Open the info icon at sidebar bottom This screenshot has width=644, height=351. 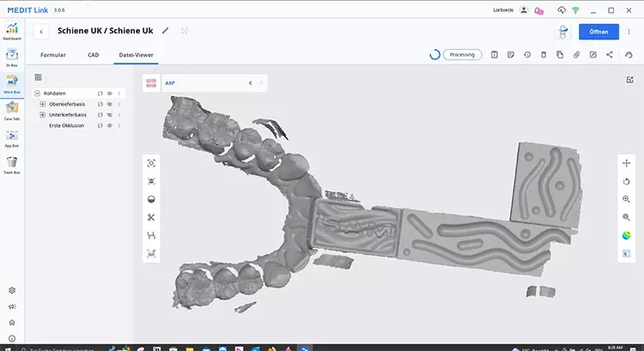point(12,339)
